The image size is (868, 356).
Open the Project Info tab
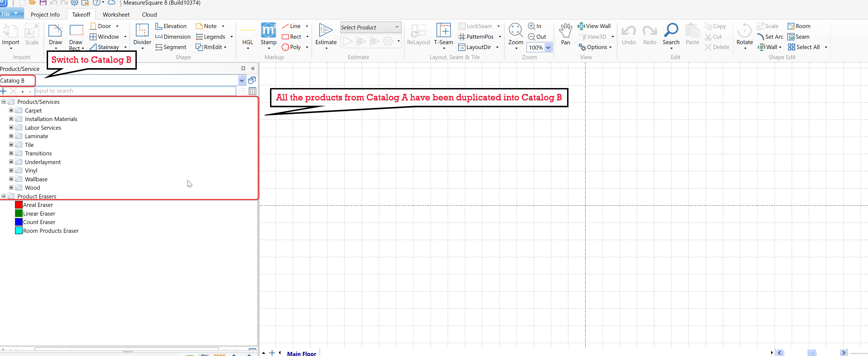pos(45,14)
